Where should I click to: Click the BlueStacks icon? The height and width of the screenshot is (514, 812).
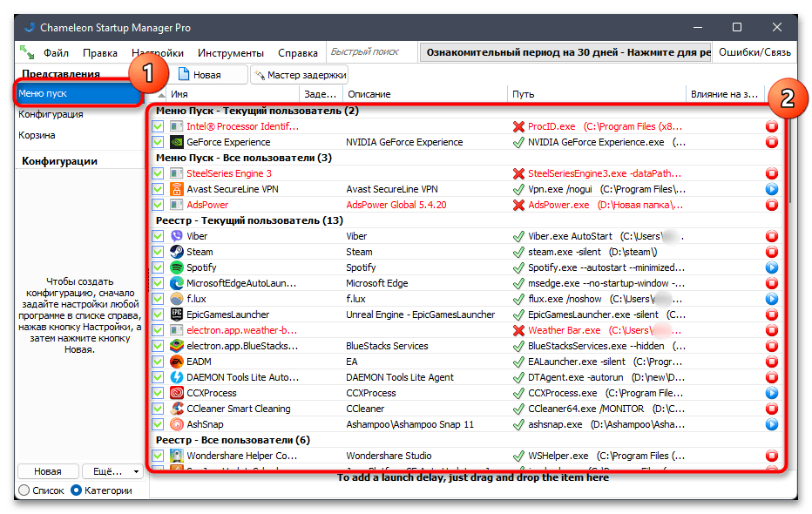pyautogui.click(x=177, y=346)
